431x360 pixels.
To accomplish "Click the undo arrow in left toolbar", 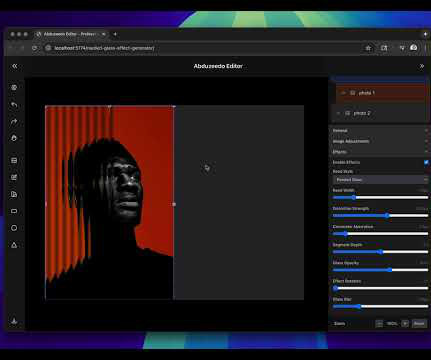I will [14, 105].
